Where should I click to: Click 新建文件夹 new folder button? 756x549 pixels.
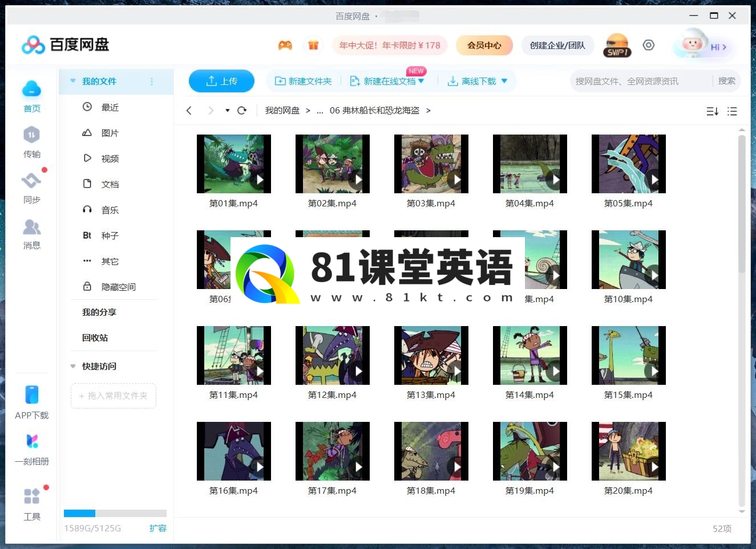pyautogui.click(x=303, y=81)
